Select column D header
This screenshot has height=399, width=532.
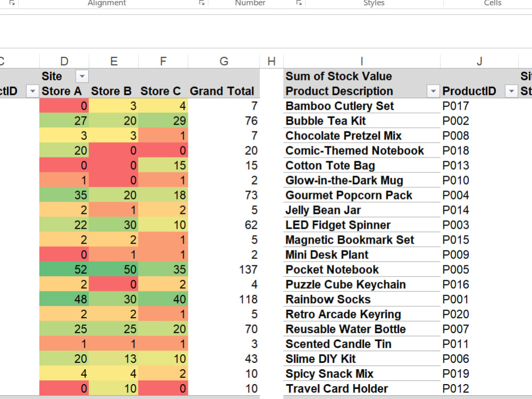[x=64, y=61]
